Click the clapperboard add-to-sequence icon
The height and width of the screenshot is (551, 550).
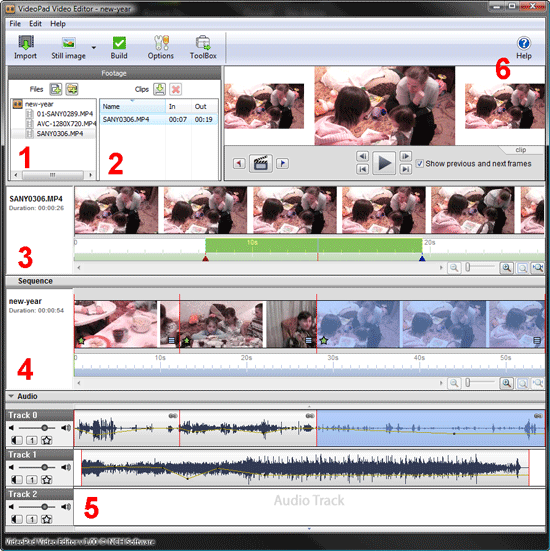coord(261,163)
